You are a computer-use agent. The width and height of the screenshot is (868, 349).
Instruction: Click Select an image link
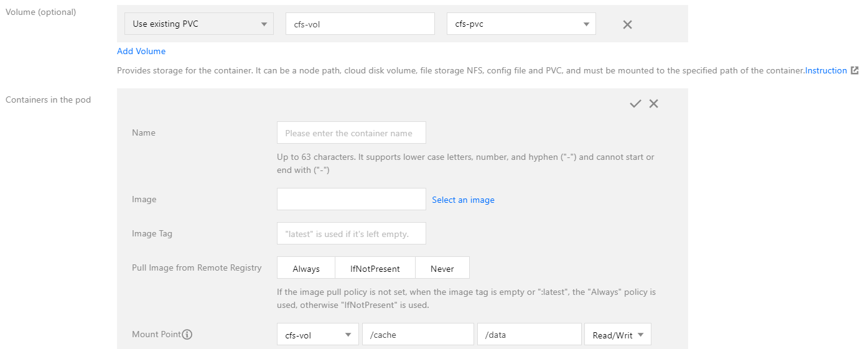pos(463,200)
